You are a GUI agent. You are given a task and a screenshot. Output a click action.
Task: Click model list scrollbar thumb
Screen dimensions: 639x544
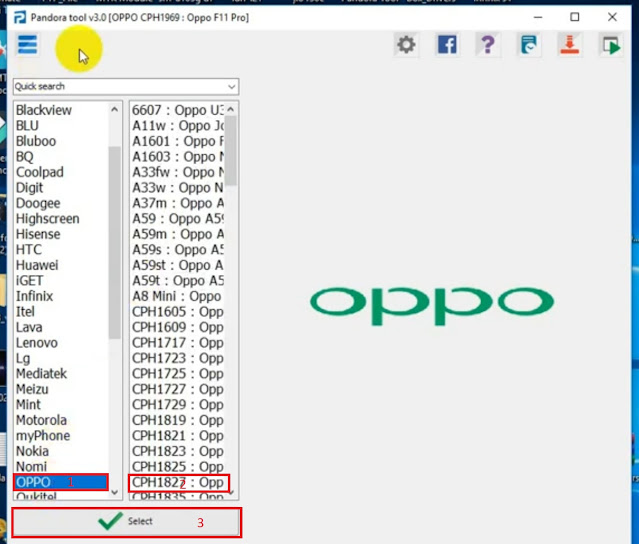(231, 150)
